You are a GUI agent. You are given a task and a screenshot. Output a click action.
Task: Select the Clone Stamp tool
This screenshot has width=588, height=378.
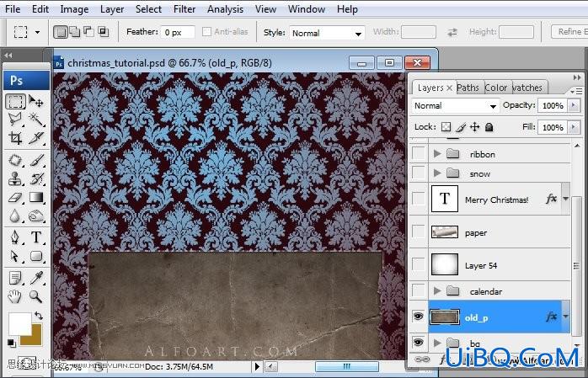pyautogui.click(x=15, y=178)
